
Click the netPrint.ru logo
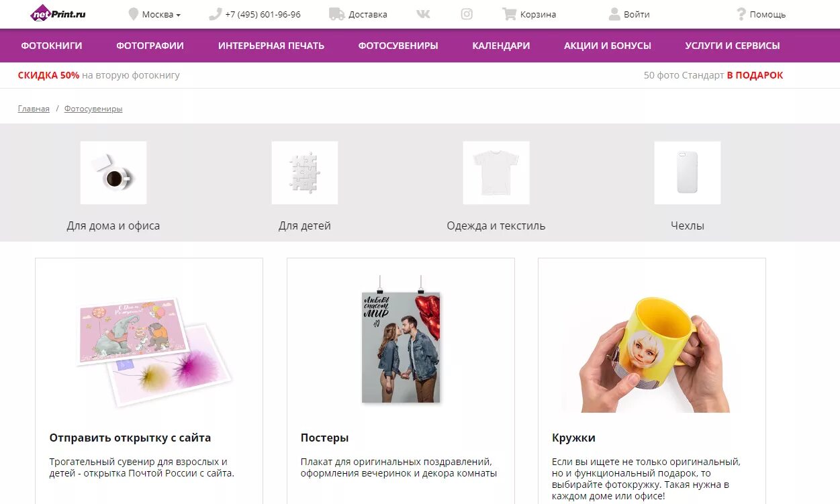(58, 13)
